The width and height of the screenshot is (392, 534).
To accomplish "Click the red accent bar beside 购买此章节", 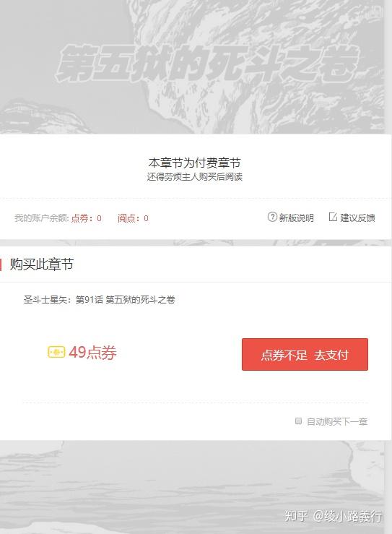I will tap(1, 264).
